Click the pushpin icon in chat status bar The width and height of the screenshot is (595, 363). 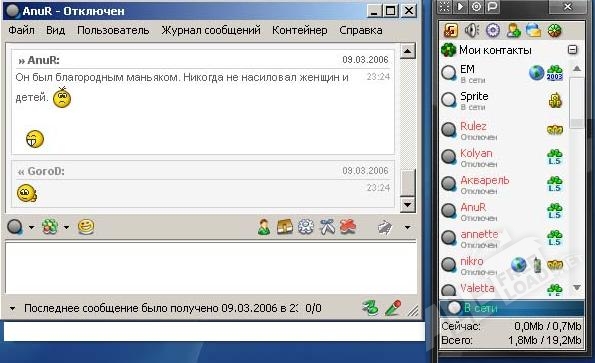click(x=370, y=308)
